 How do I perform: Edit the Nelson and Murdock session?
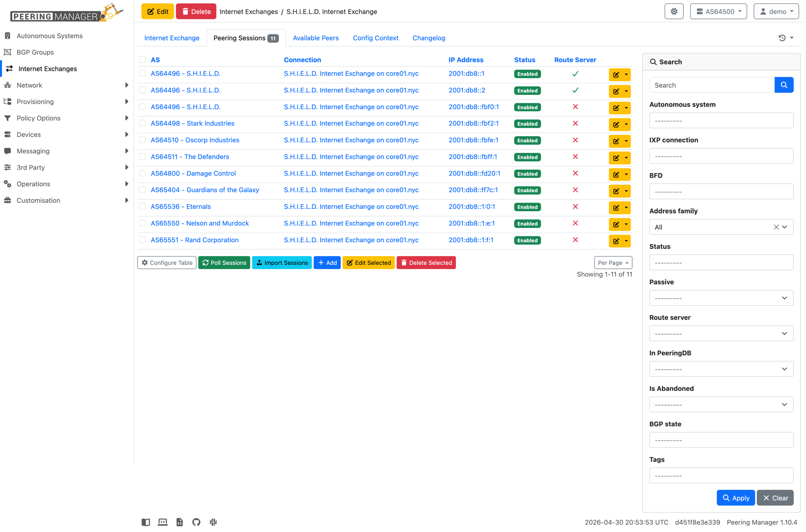click(615, 224)
